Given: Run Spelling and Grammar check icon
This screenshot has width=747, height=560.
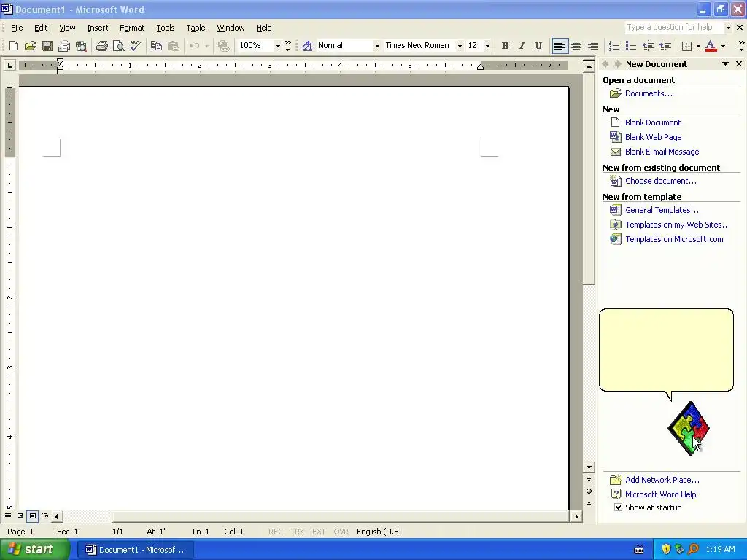Looking at the screenshot, I should pos(135,46).
